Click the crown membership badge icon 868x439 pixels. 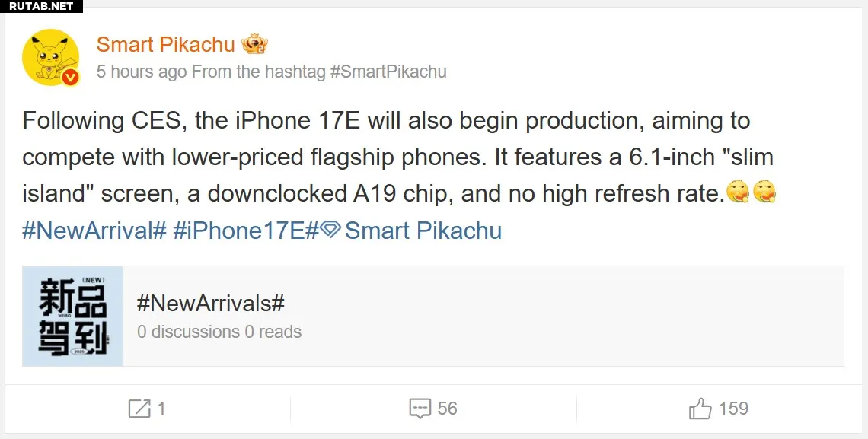pyautogui.click(x=254, y=44)
